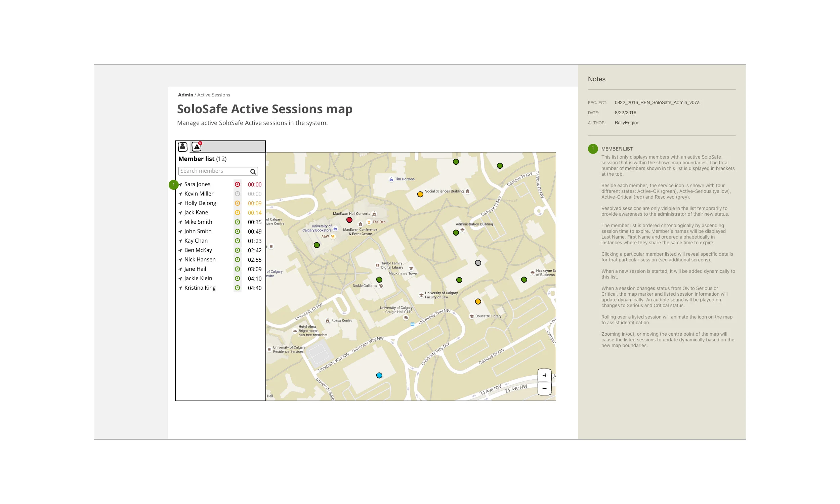Zoom out the map with minus button
840x504 pixels.
point(545,388)
